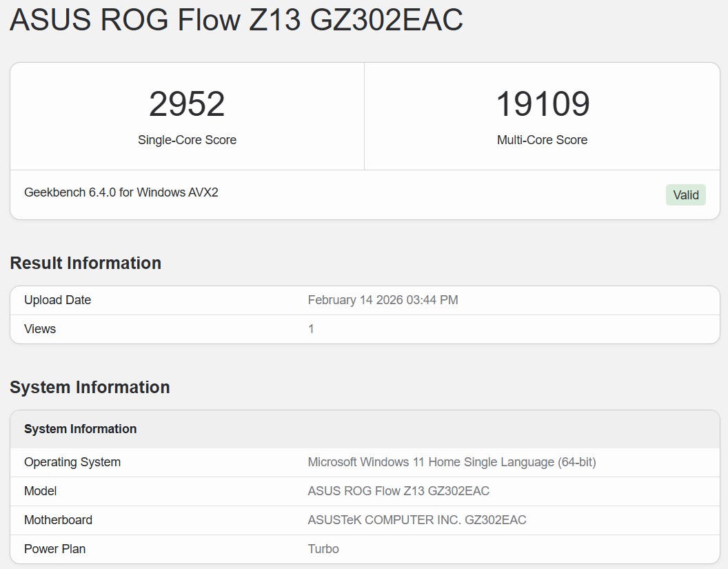Click the Motherboard row
Viewport: 728px width, 569px height.
(58, 520)
